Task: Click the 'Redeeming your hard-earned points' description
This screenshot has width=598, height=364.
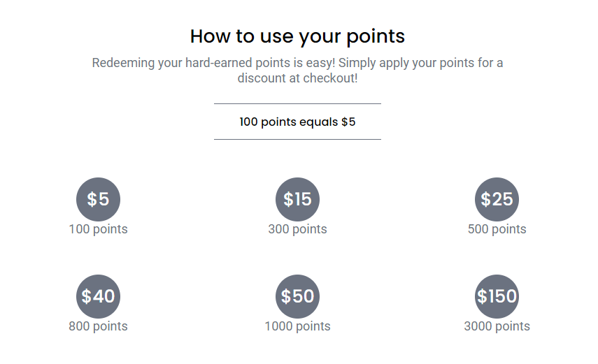Action: pos(297,70)
